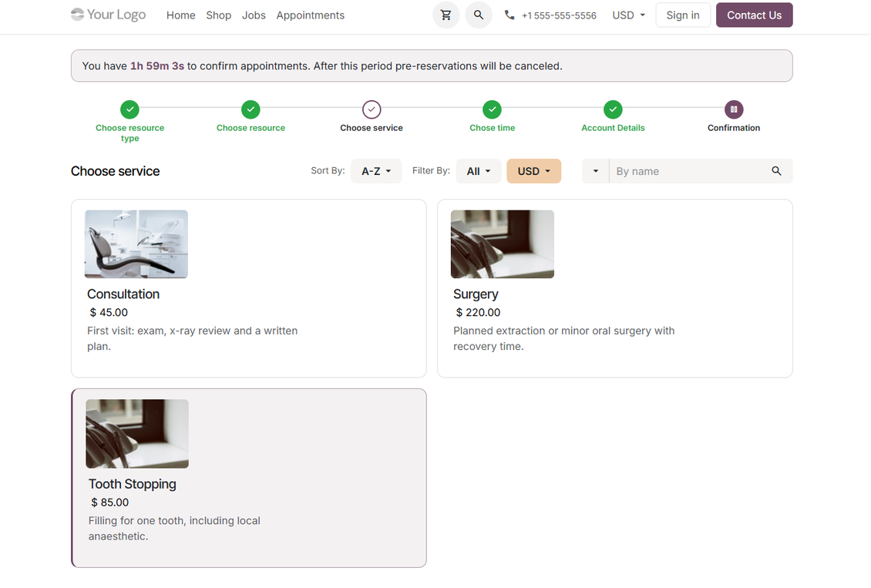Click the Choose resource type step label

click(x=130, y=133)
